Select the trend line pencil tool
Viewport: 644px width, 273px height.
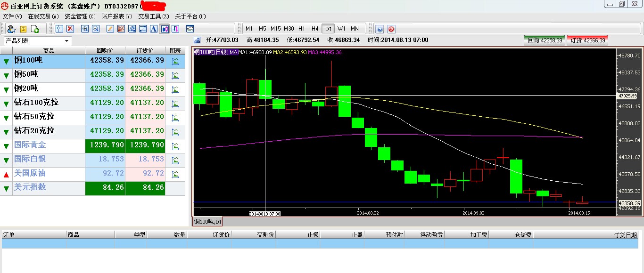[x=110, y=29]
